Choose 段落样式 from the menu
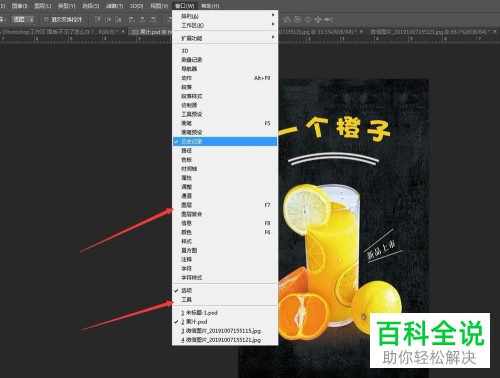The width and height of the screenshot is (500, 378). click(x=225, y=96)
